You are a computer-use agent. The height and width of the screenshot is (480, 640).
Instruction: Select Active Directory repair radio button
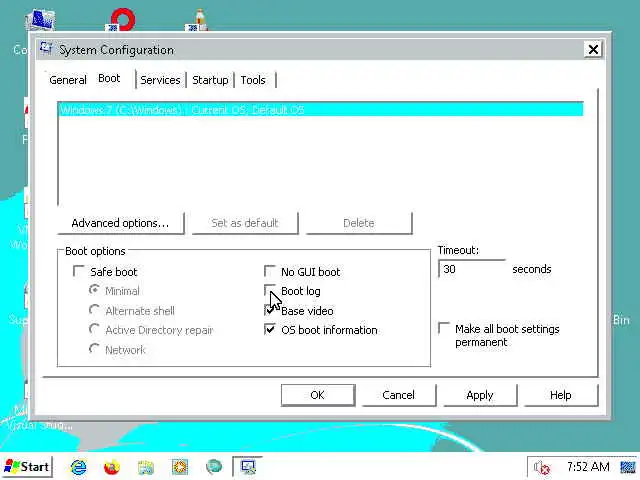click(94, 329)
